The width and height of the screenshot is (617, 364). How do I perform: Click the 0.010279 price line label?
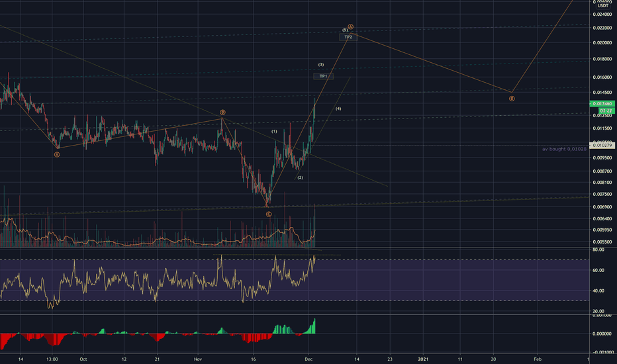click(x=602, y=146)
